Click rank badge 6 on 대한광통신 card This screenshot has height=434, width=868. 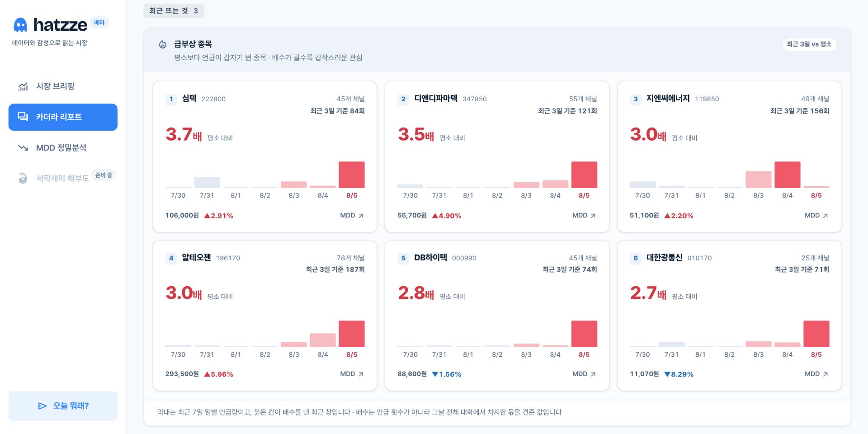click(636, 258)
